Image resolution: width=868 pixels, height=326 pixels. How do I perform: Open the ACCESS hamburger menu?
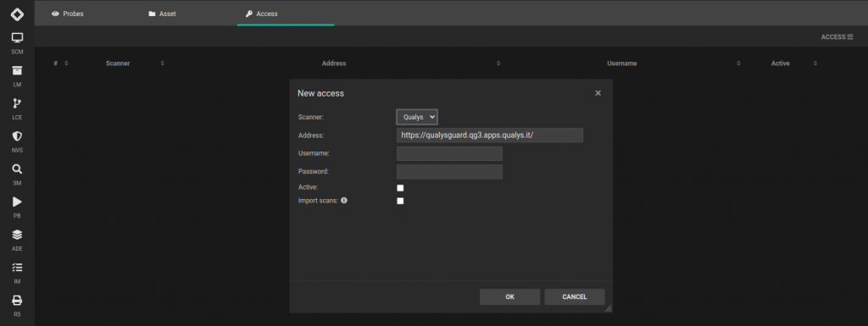click(837, 37)
